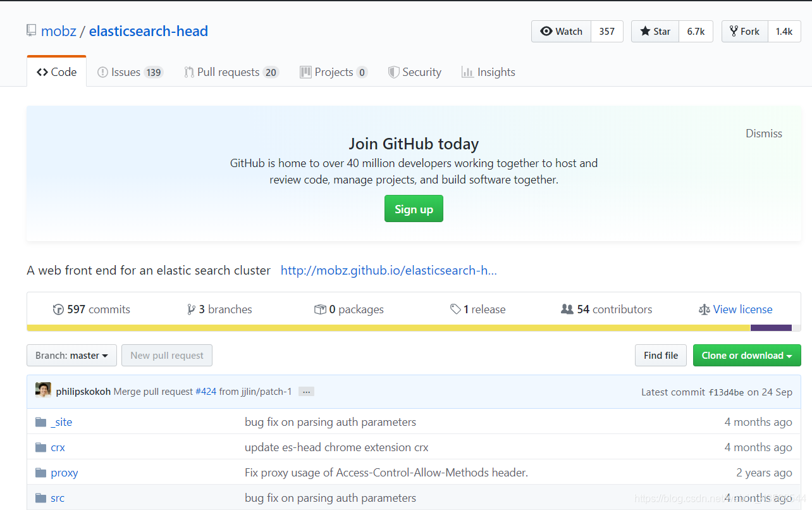
Task: Click the description 'A web front end for an elastic search cluster'
Action: click(149, 270)
